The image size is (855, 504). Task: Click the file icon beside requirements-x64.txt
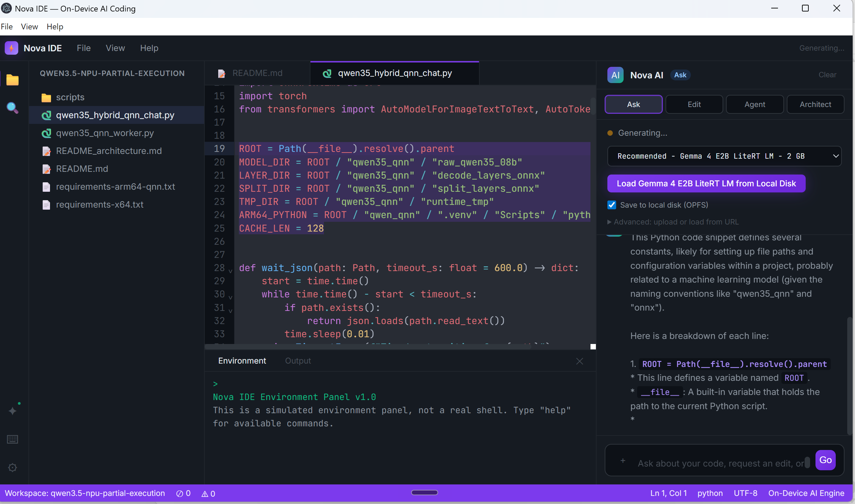(x=46, y=205)
